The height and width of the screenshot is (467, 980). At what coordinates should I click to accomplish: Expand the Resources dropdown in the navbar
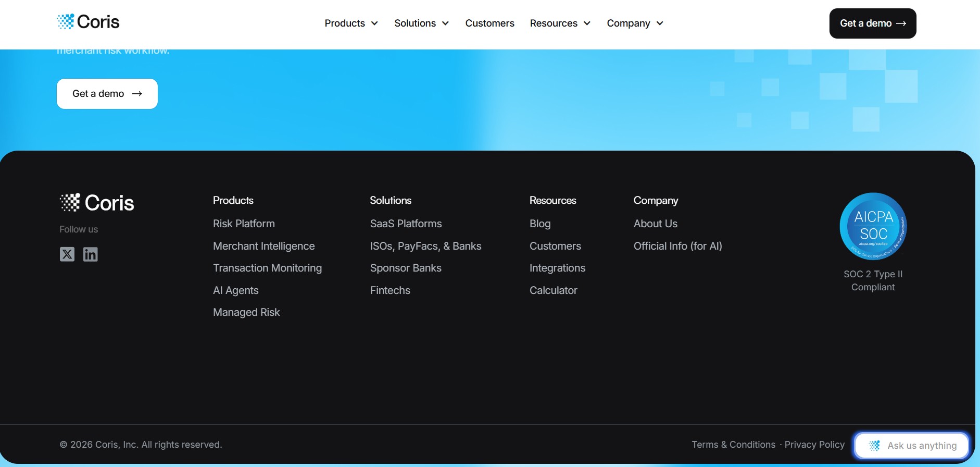560,23
